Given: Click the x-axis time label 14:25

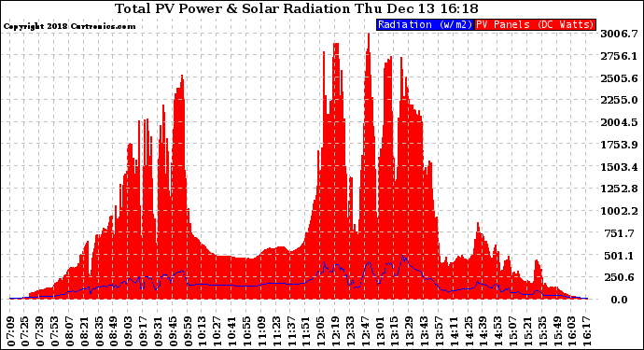Looking at the screenshot, I should 469,331.
